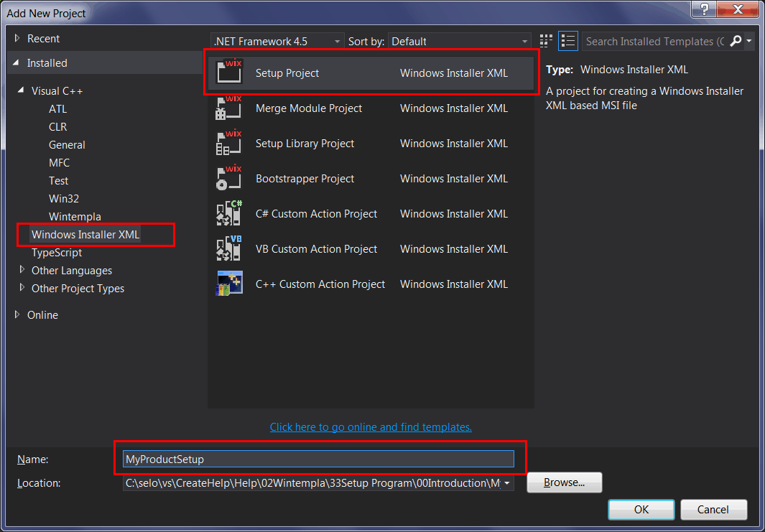This screenshot has width=765, height=532.
Task: Open the Location path dropdown arrow
Action: point(508,482)
